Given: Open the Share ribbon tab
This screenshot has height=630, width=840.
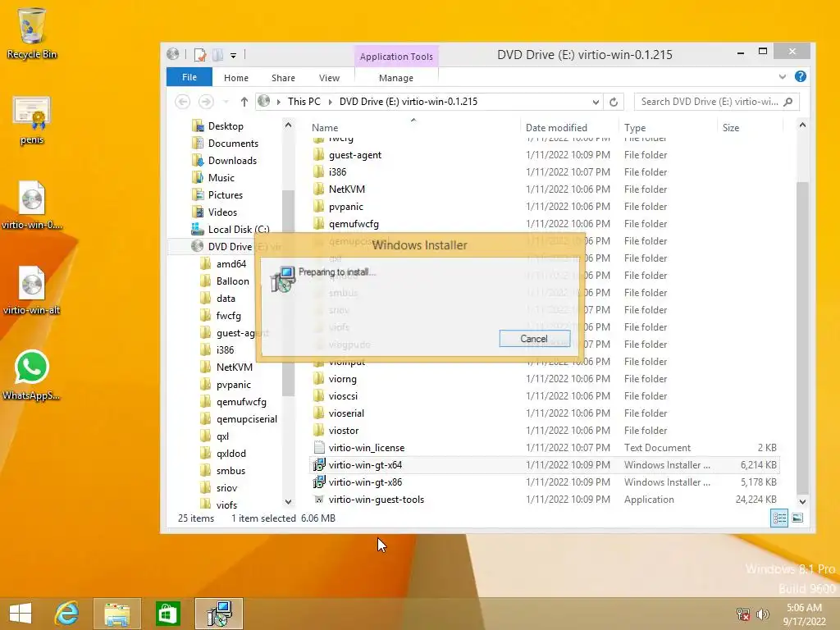Looking at the screenshot, I should (x=283, y=78).
